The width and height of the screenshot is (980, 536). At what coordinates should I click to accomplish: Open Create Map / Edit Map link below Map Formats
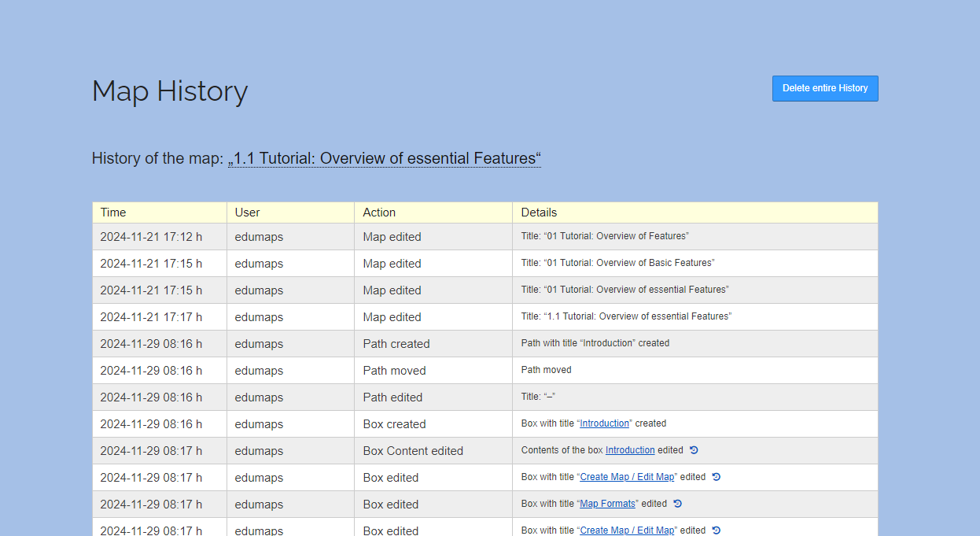[x=627, y=530]
